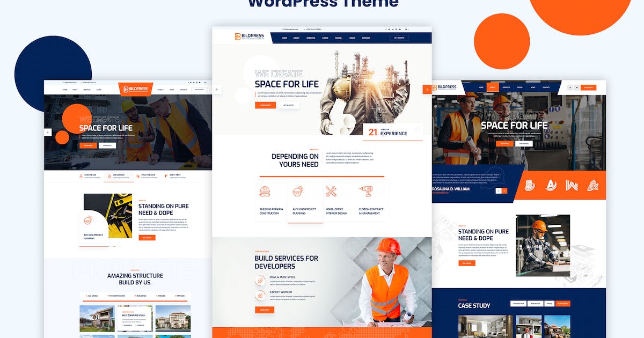Click white Get A Quote hero button center

click(x=288, y=105)
